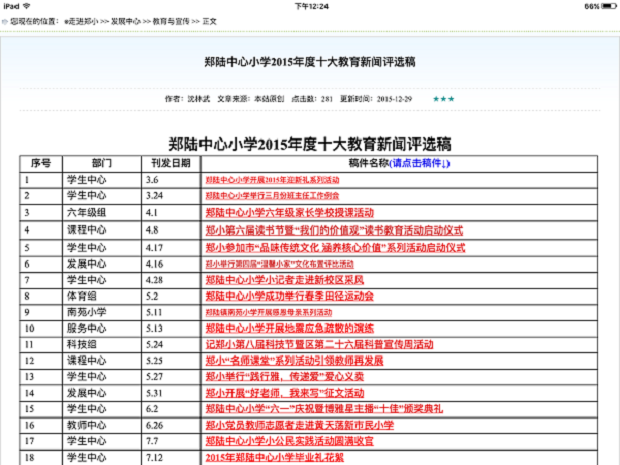Tap the battery indicator icon
Screen dimensions: 620x465
click(609, 6)
